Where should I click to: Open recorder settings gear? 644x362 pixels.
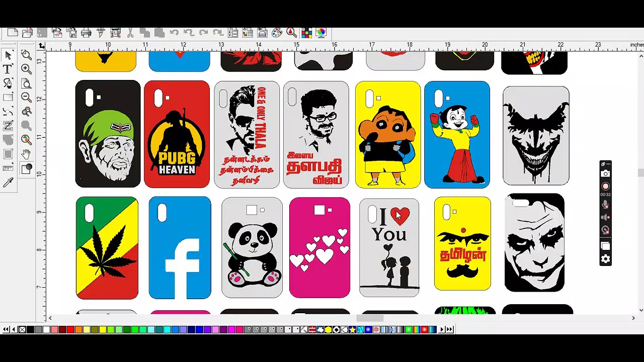tap(605, 259)
